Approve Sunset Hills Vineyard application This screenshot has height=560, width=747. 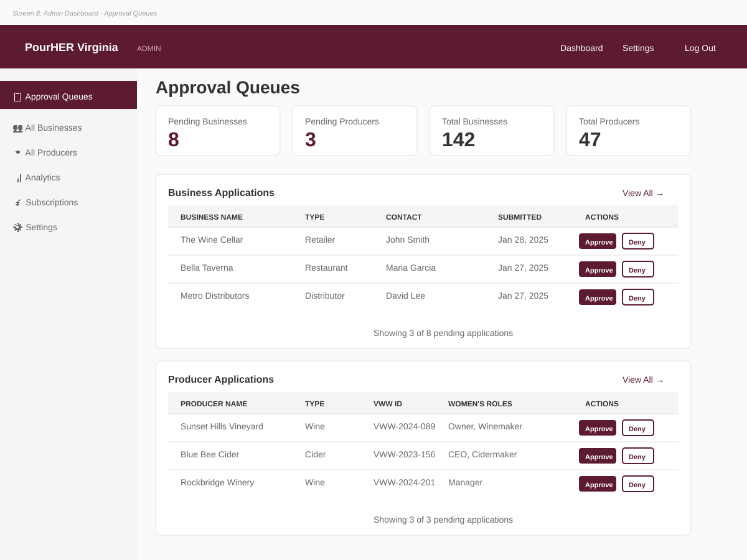click(598, 428)
